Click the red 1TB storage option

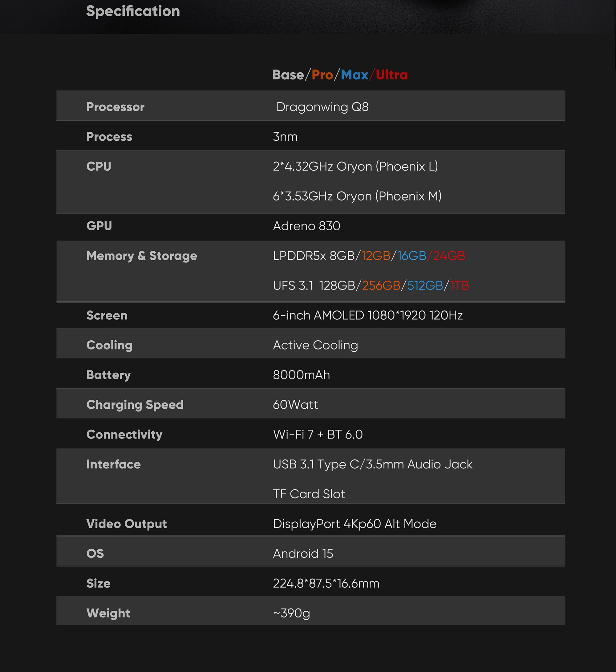click(x=460, y=286)
